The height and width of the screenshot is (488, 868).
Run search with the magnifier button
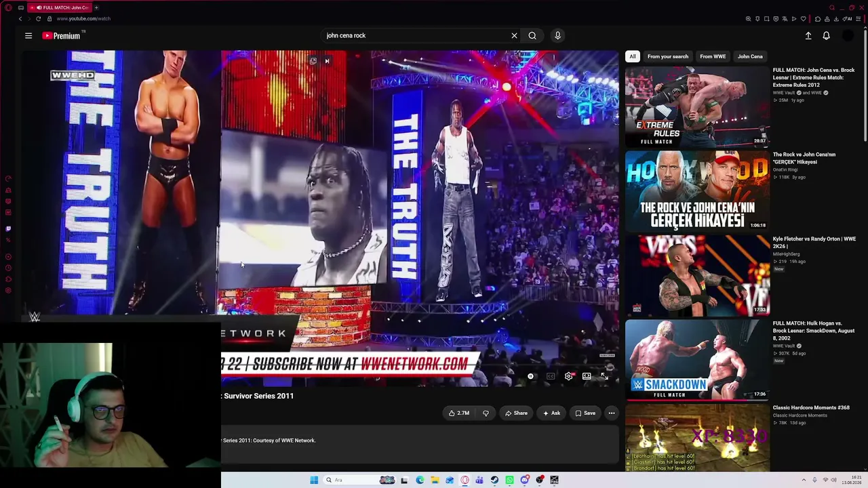coord(532,35)
